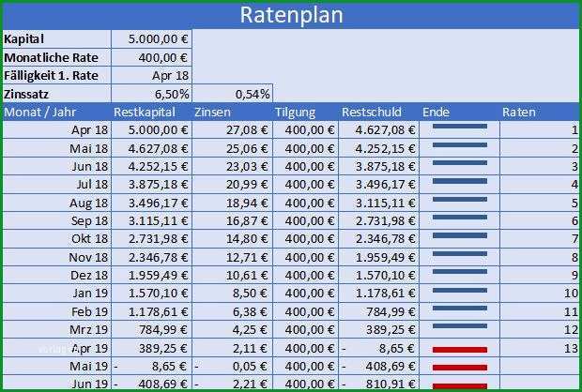Select Zinsen cell 8,50 €
Screen dimensions: 582x392
pyautogui.click(x=233, y=294)
